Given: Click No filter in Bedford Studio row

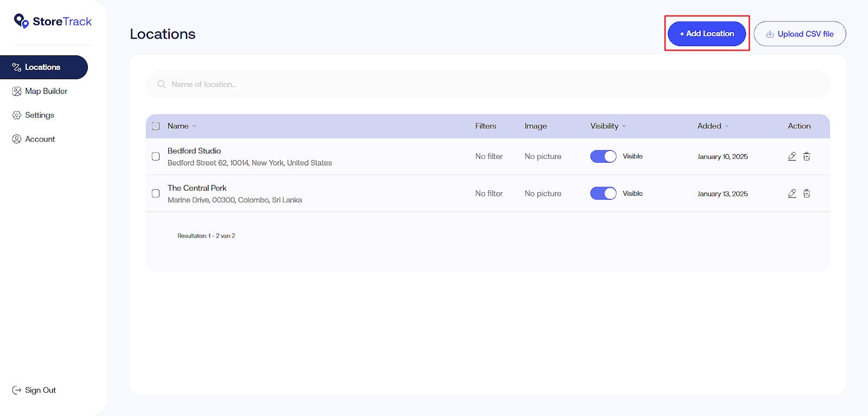Looking at the screenshot, I should coord(489,156).
